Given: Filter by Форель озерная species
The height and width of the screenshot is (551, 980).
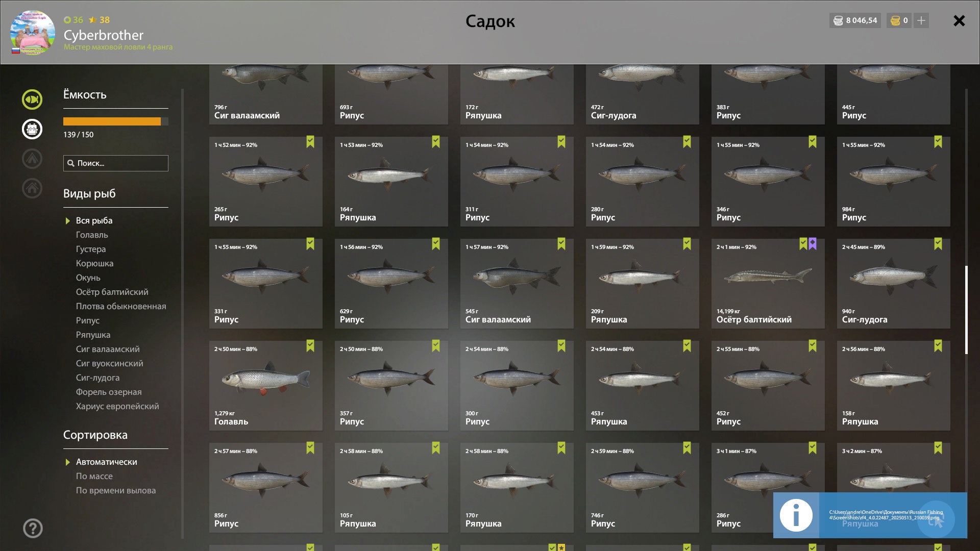Looking at the screenshot, I should click(109, 392).
